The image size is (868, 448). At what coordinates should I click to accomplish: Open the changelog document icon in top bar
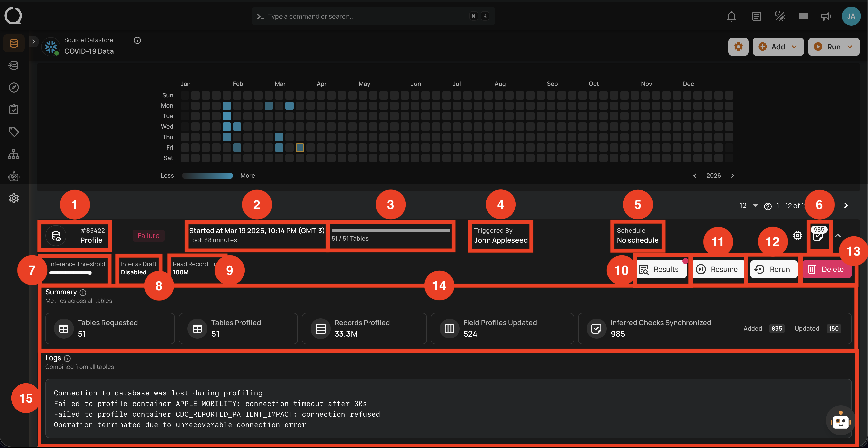pyautogui.click(x=757, y=16)
